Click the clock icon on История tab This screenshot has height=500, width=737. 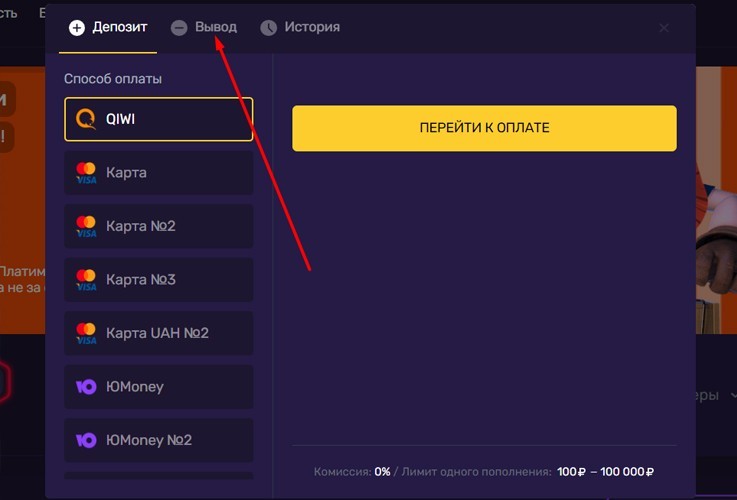tap(268, 28)
